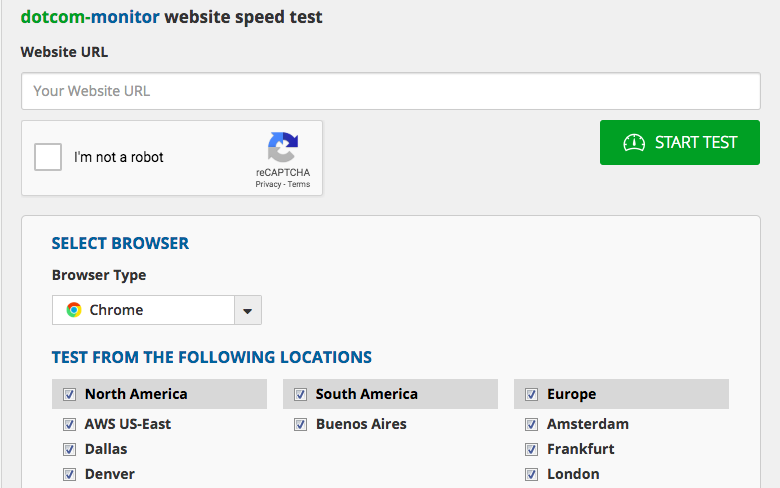Viewport: 780px width, 488px height.
Task: Toggle the AWS US-East location checkbox
Action: pyautogui.click(x=70, y=424)
